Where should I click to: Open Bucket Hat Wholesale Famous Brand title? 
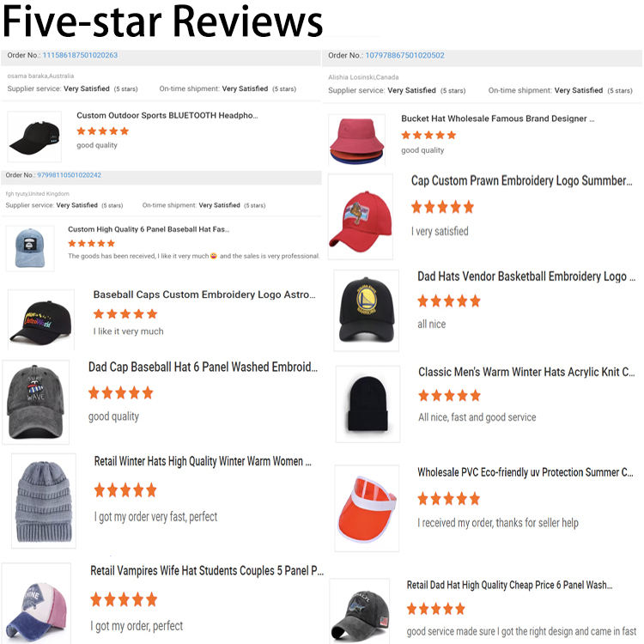498,118
